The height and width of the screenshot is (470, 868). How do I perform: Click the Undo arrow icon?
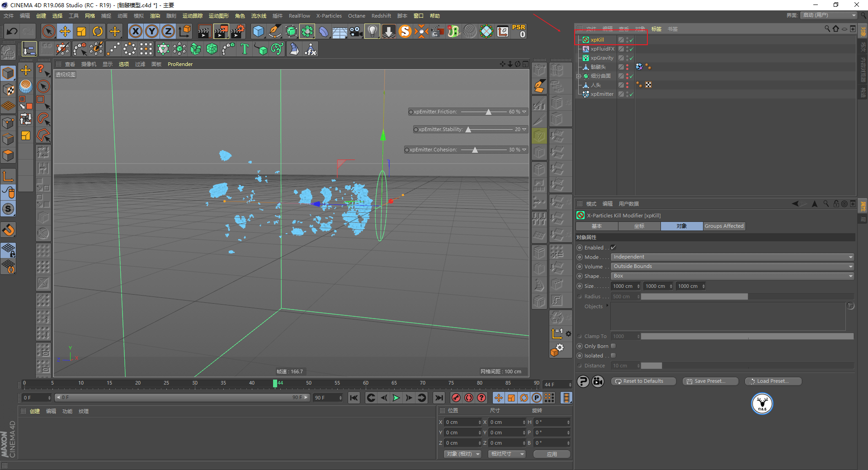[12, 31]
